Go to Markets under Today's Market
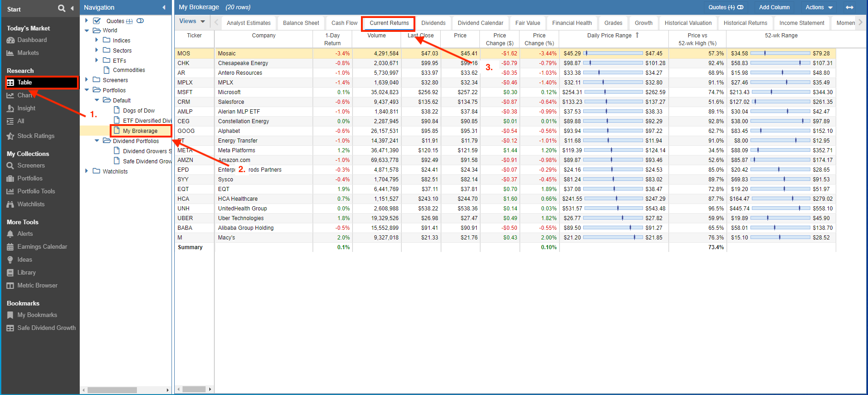Screen dimensions: 868x395 coord(28,53)
